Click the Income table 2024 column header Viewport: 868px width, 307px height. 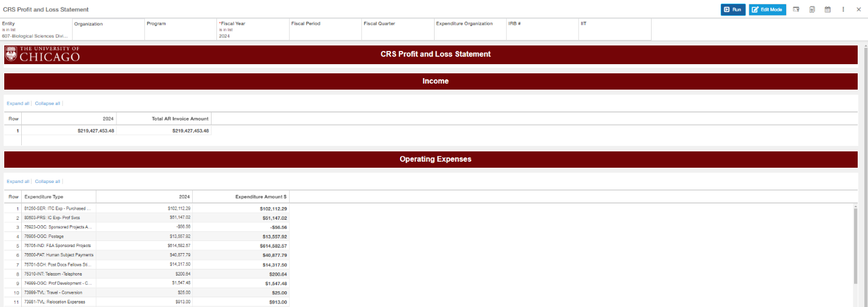(69, 119)
